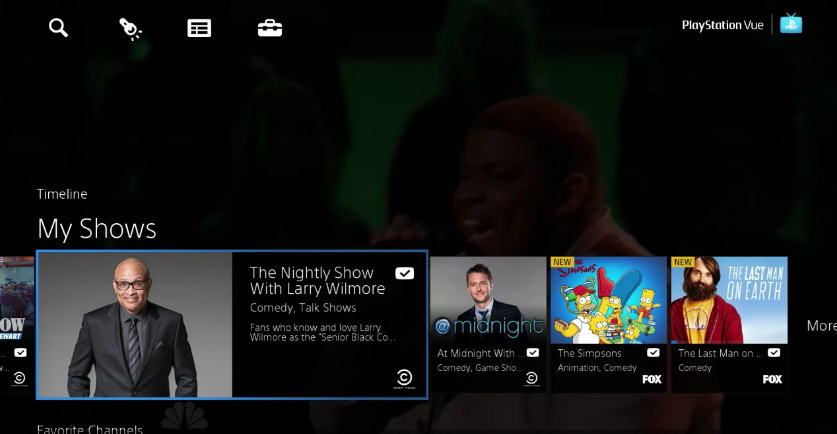Toggle the At Midnight My Shows checkmark

tap(533, 353)
